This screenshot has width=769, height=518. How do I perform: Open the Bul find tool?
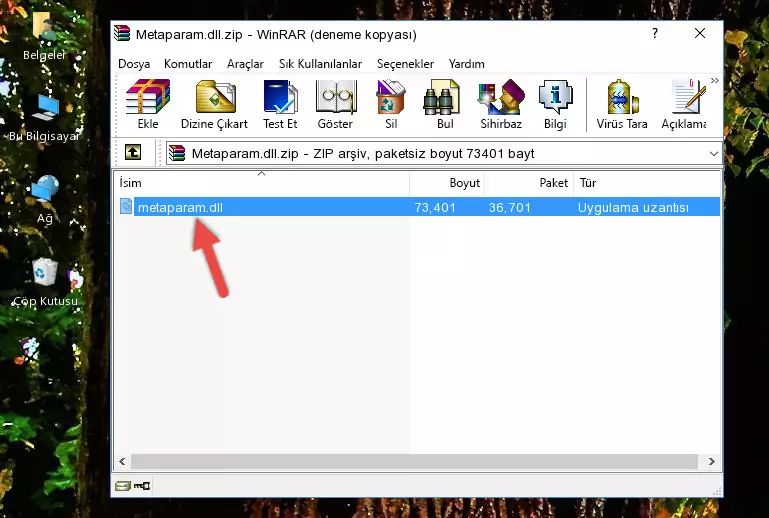pos(445,104)
